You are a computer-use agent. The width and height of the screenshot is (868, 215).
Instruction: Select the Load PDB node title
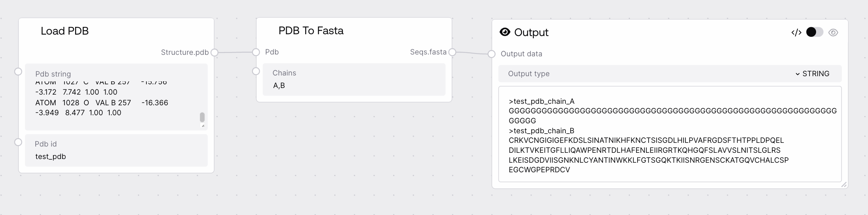[x=65, y=31]
